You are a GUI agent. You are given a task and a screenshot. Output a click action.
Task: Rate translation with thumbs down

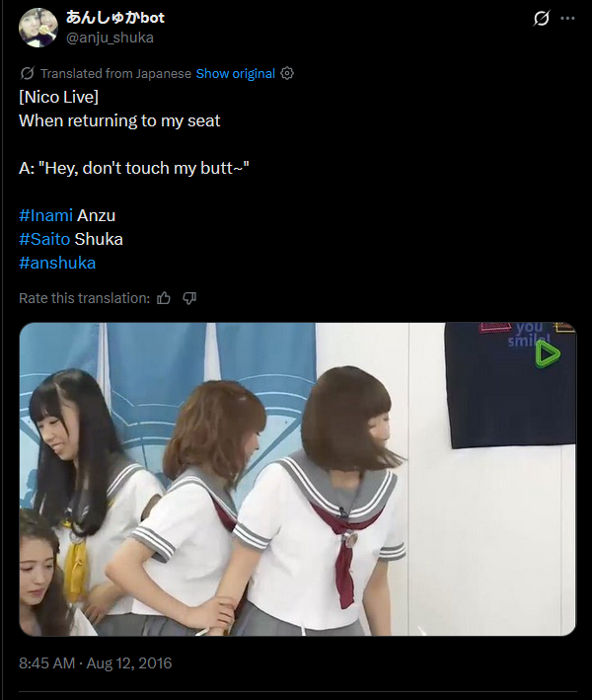(x=189, y=298)
